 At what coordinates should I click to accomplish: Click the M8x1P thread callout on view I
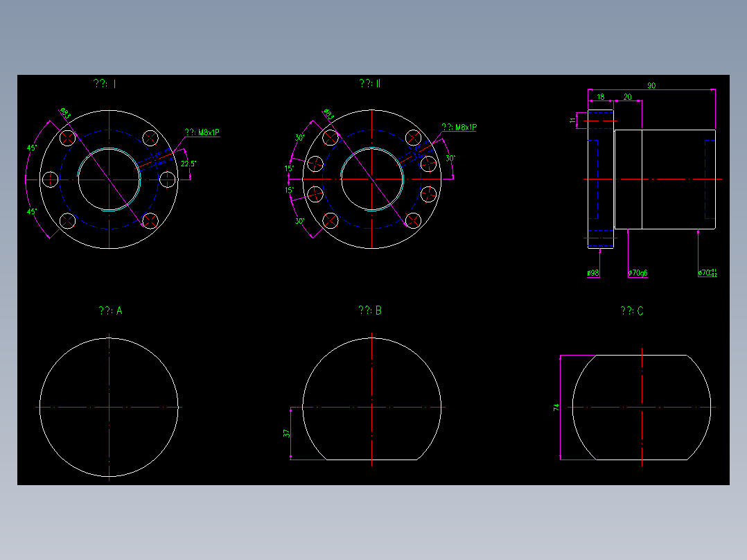click(x=203, y=132)
